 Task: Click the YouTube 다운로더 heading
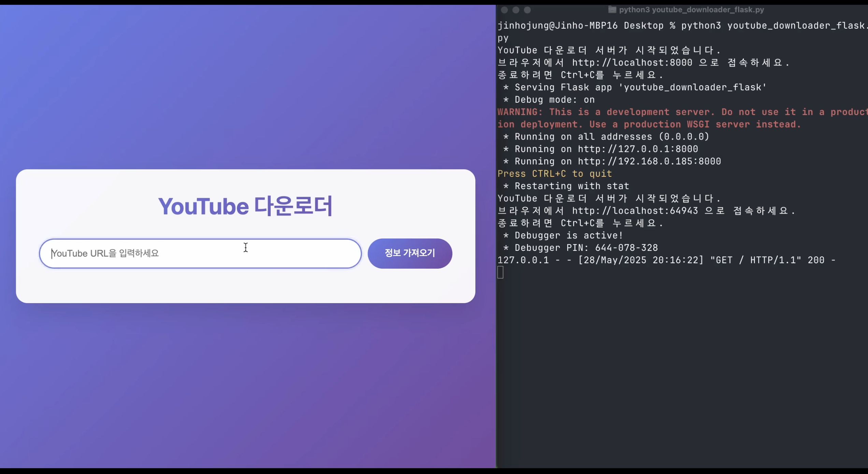245,206
